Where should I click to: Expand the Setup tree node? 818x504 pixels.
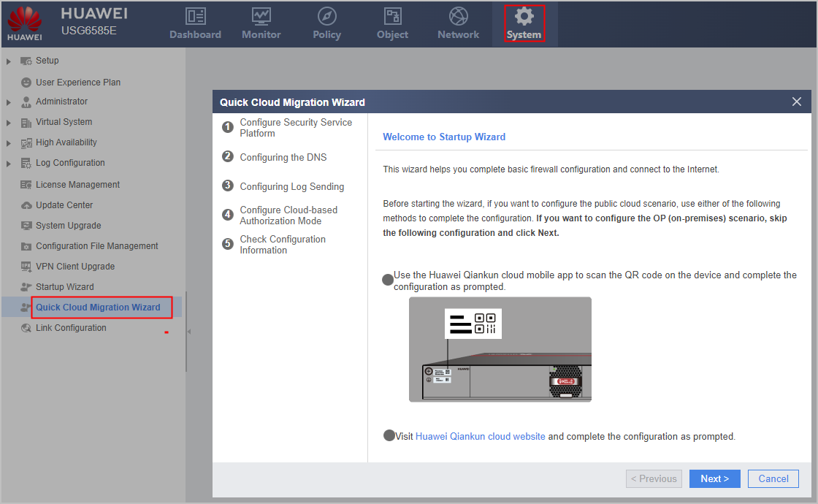pos(8,61)
